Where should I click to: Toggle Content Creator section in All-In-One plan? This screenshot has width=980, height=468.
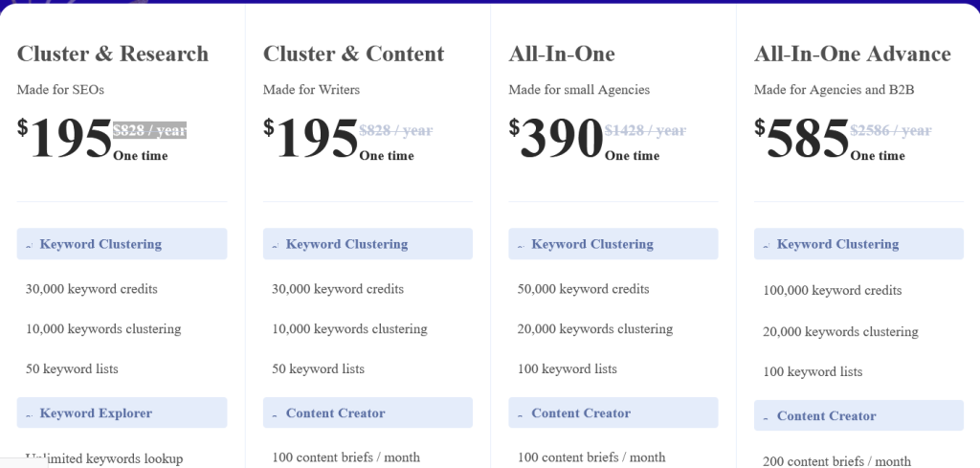click(x=613, y=413)
